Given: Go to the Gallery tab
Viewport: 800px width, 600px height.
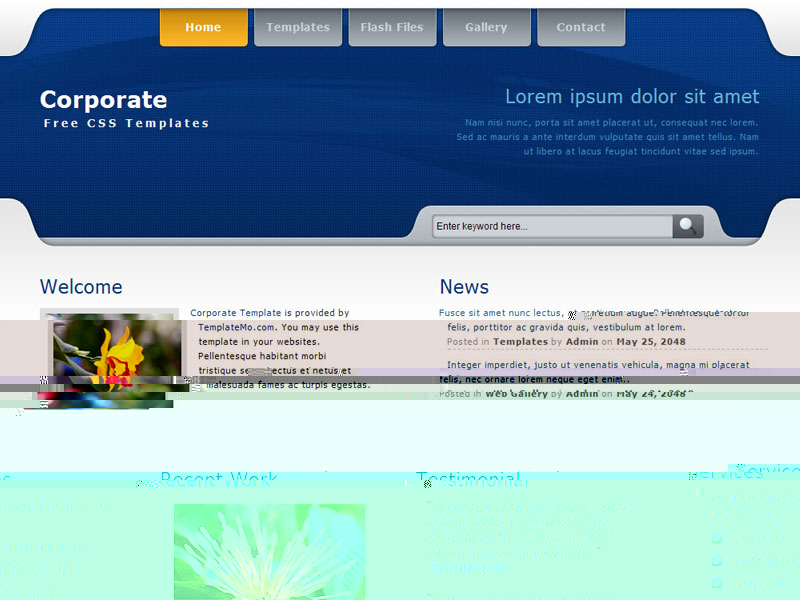Looking at the screenshot, I should pyautogui.click(x=486, y=27).
